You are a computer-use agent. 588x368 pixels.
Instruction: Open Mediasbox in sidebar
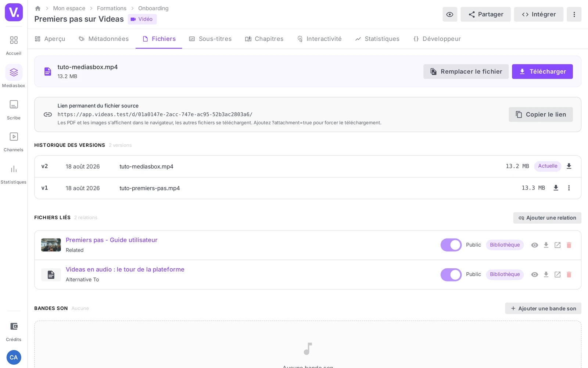[x=14, y=77]
